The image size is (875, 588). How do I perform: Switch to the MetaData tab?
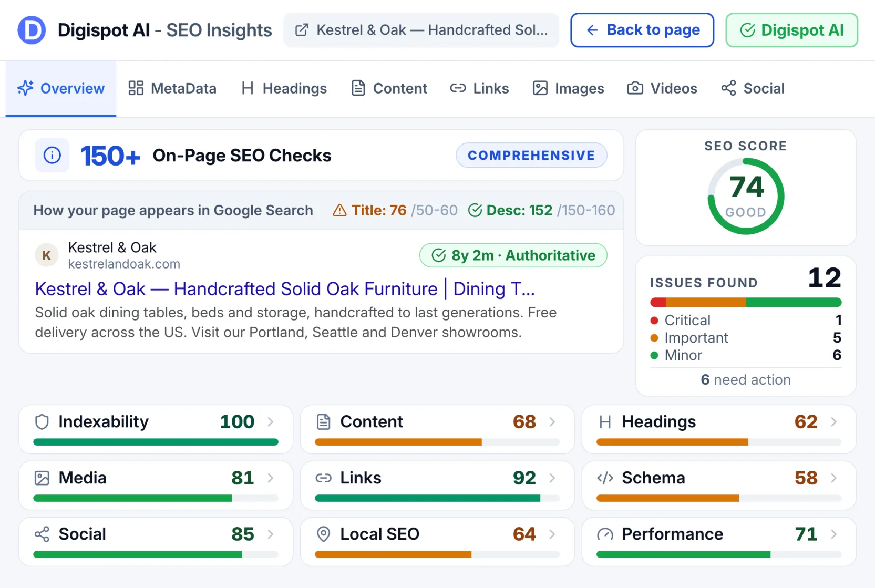(172, 88)
